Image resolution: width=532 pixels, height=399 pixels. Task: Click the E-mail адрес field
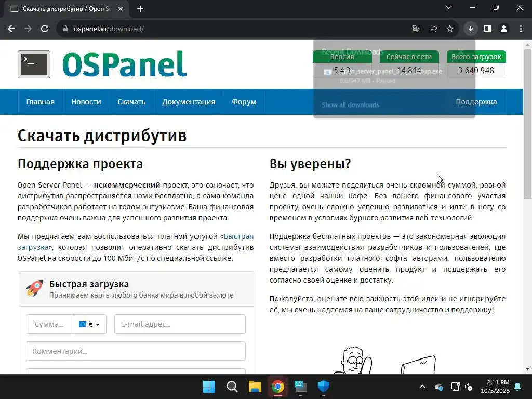click(180, 324)
